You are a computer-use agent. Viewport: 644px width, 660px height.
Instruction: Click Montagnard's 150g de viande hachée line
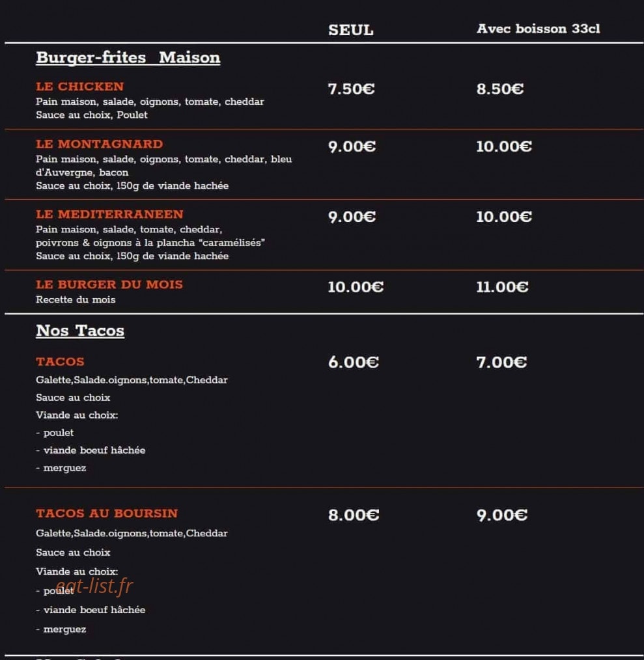click(x=132, y=186)
